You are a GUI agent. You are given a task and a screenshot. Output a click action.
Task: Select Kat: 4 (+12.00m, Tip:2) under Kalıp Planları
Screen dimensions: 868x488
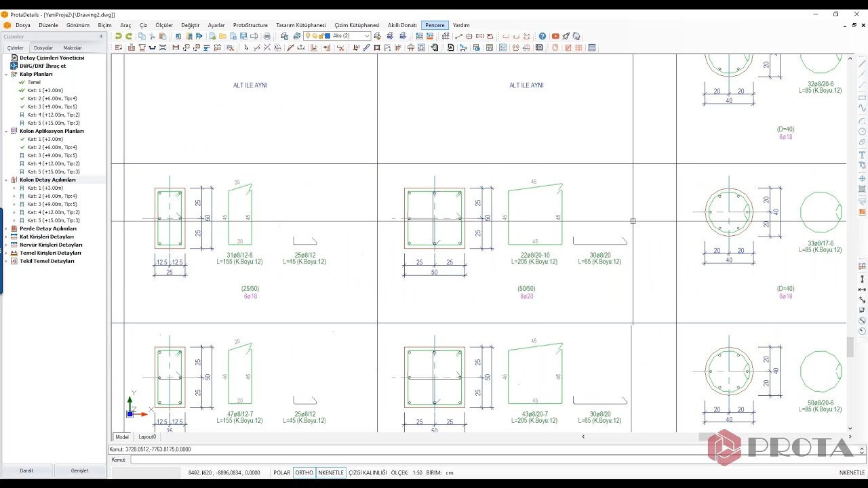click(x=54, y=115)
